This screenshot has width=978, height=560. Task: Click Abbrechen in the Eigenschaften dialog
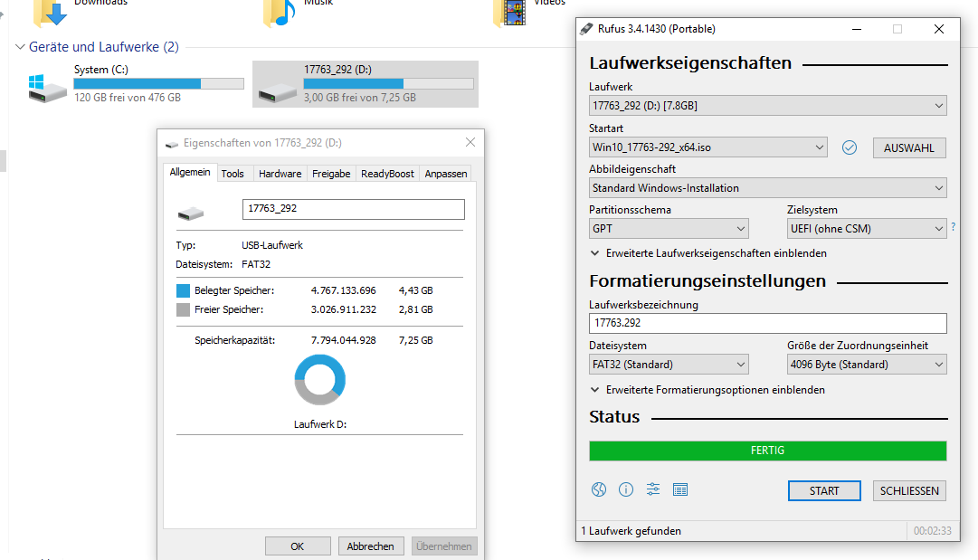(x=371, y=546)
